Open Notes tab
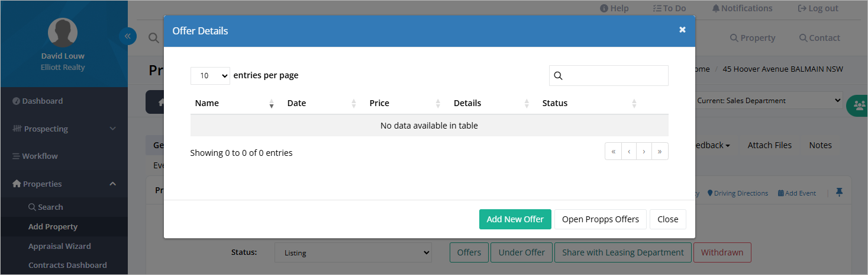 pyautogui.click(x=820, y=145)
